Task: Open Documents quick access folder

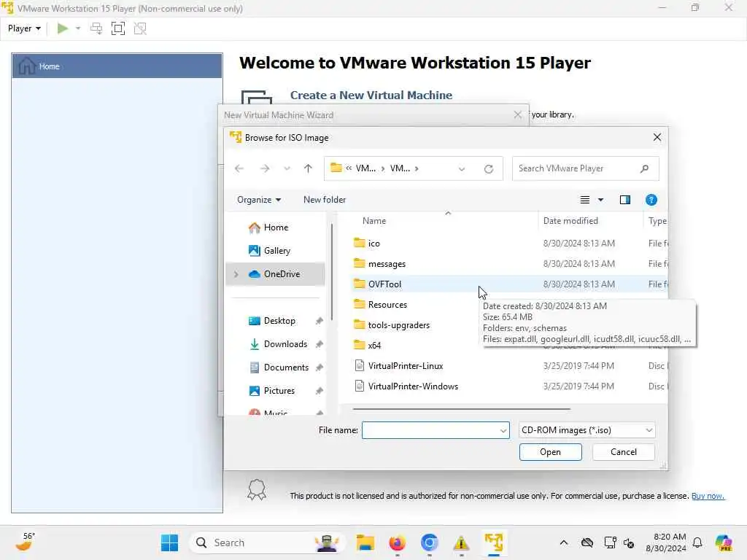Action: pyautogui.click(x=286, y=367)
